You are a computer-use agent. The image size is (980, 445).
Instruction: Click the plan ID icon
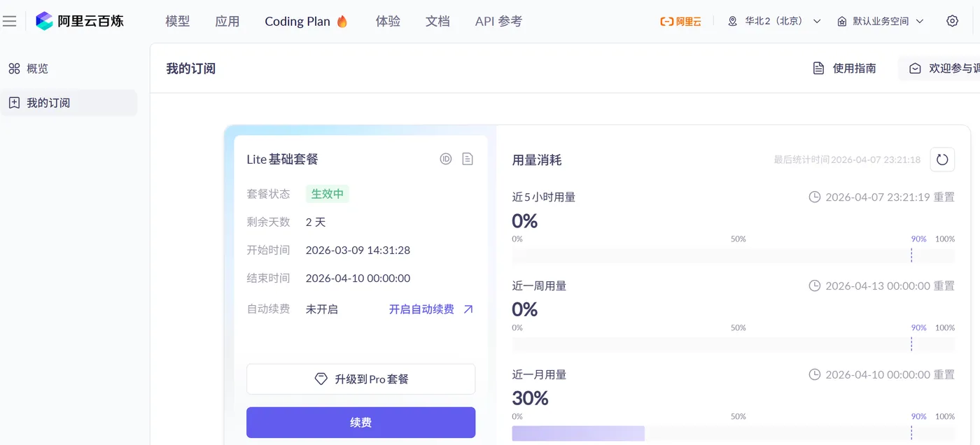click(446, 159)
